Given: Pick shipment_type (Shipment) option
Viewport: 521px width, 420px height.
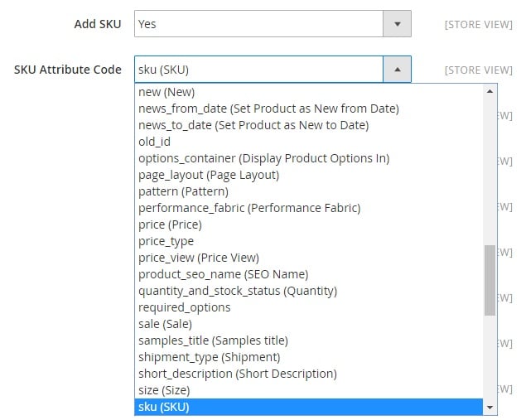Looking at the screenshot, I should click(x=309, y=357).
